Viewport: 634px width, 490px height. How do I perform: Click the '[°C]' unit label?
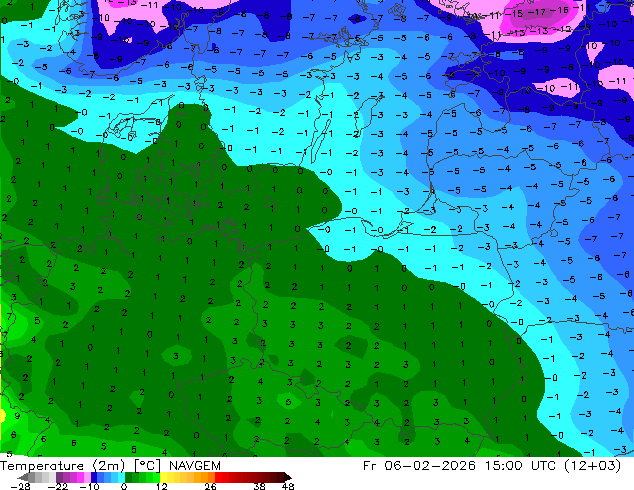coord(147,466)
